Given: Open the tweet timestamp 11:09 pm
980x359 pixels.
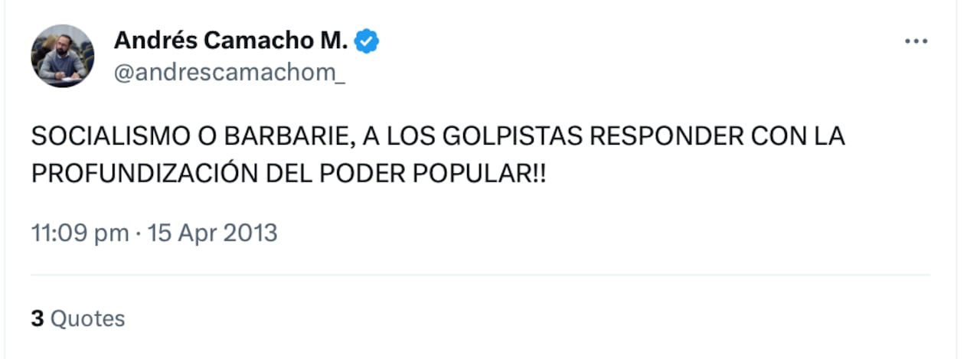Looking at the screenshot, I should point(80,232).
